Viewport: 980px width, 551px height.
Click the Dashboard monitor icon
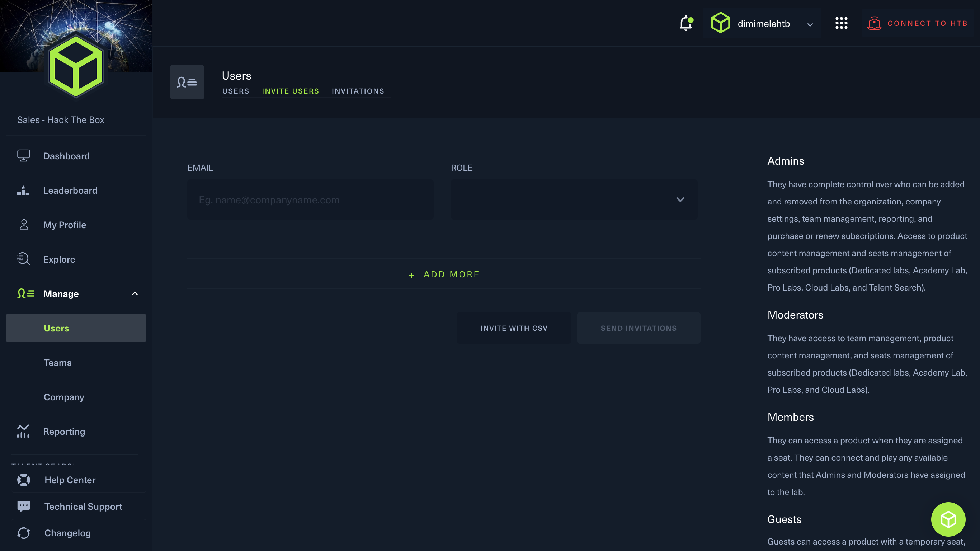[24, 156]
